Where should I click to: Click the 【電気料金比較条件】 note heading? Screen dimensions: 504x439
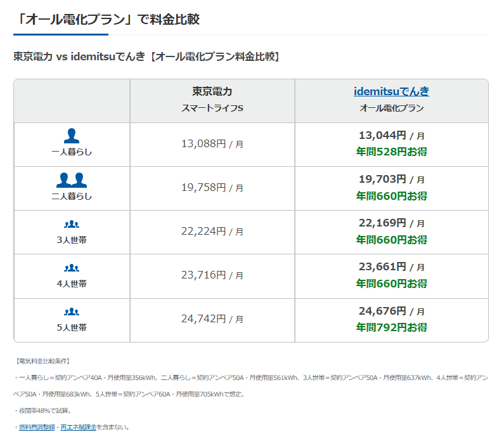click(x=42, y=361)
